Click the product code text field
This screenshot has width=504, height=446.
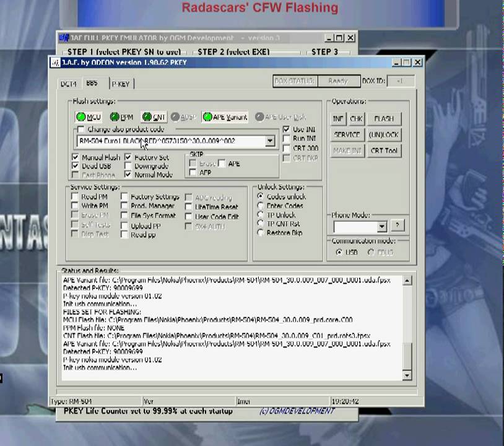172,141
